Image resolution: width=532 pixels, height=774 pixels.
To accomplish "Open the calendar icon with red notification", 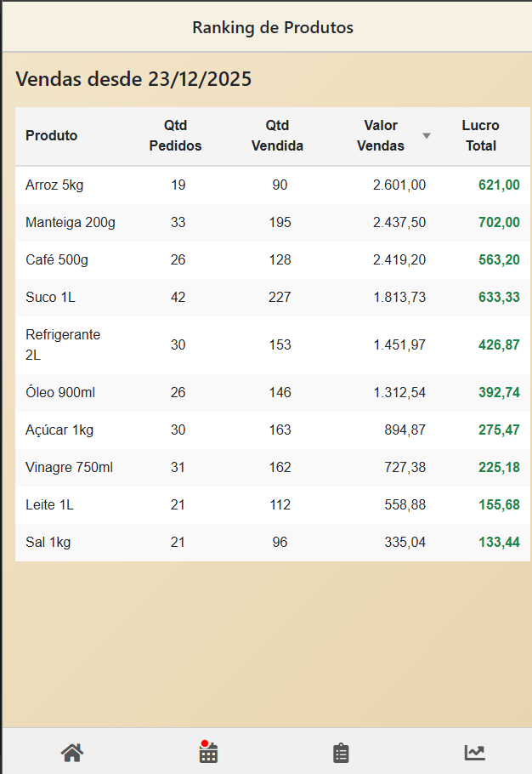I will [208, 753].
